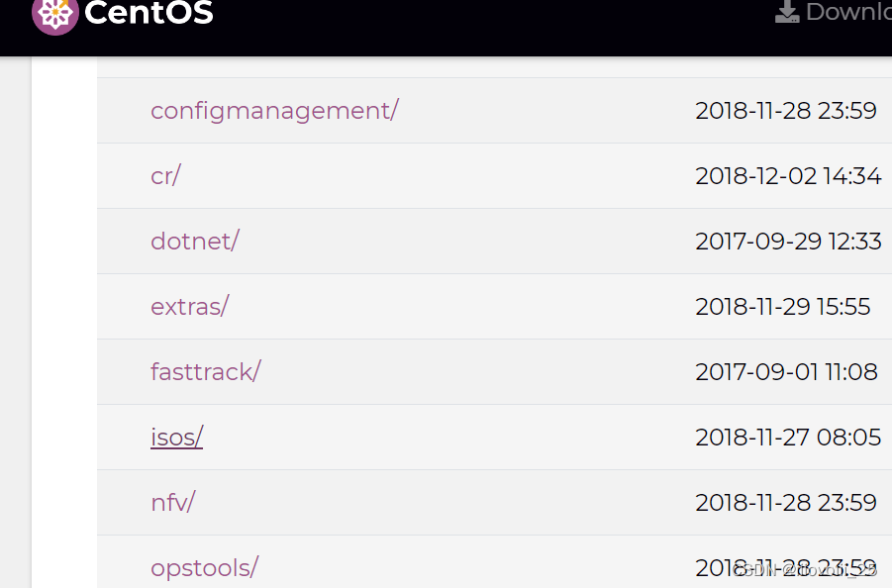Click the timestamp for extras/
This screenshot has height=588, width=892.
(782, 306)
